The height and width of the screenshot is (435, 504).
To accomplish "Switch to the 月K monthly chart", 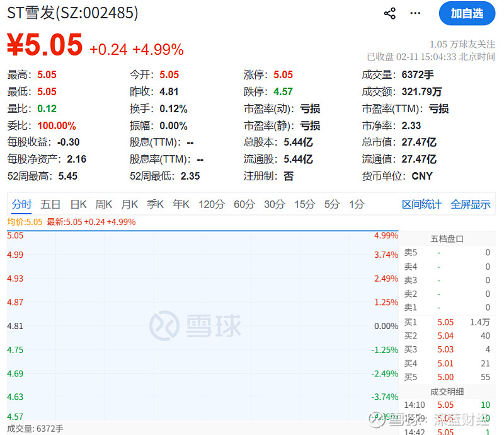I will 130,204.
